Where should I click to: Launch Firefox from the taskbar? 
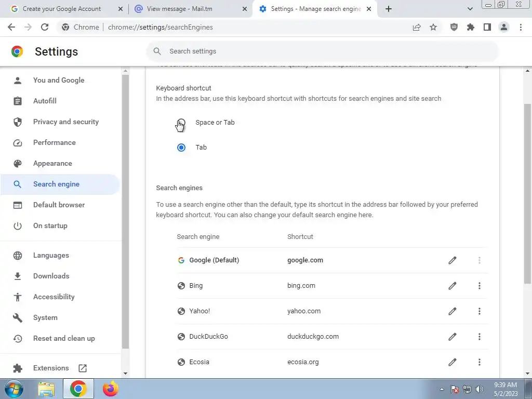(111, 389)
